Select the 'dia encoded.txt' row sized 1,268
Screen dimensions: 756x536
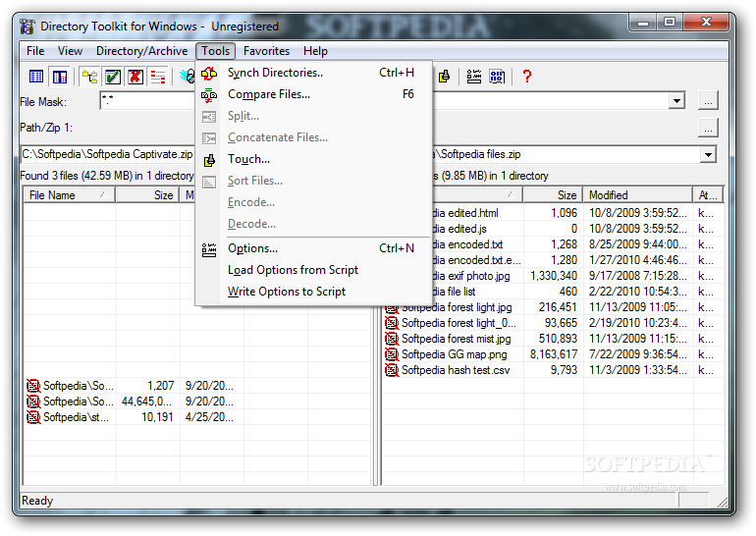pos(553,244)
